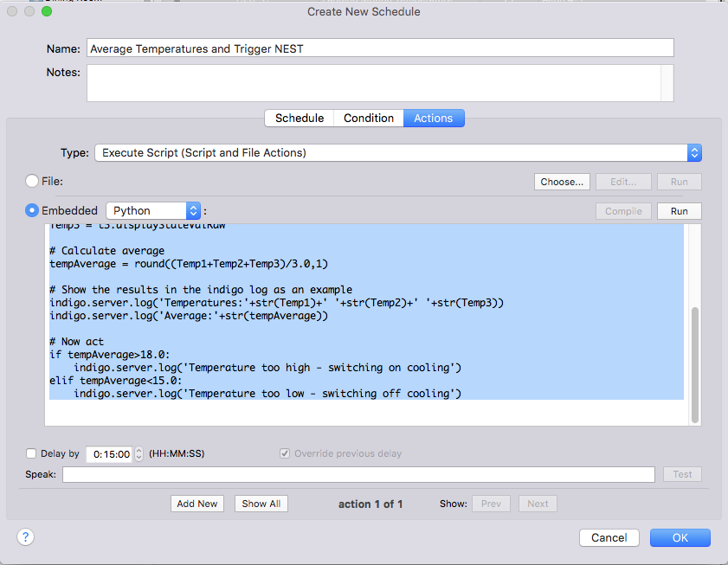Click the '# Now act' comment line
This screenshot has height=565, width=728.
[76, 342]
